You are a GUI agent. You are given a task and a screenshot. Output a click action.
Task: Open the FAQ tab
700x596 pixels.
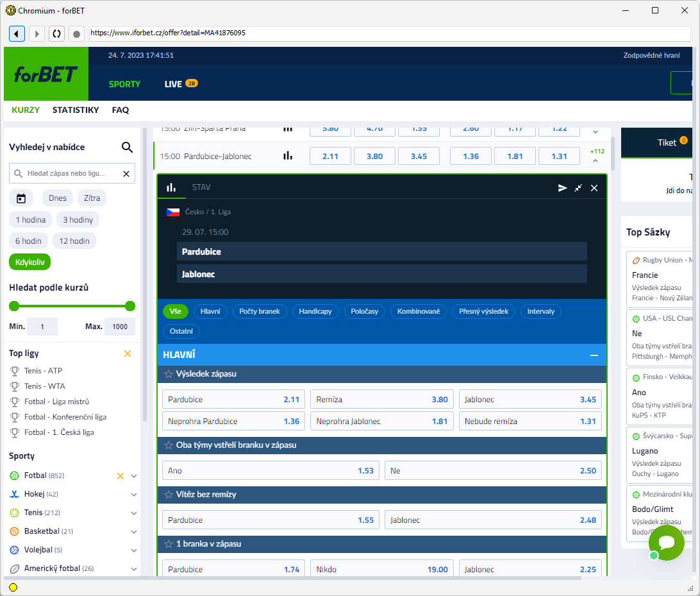[120, 110]
